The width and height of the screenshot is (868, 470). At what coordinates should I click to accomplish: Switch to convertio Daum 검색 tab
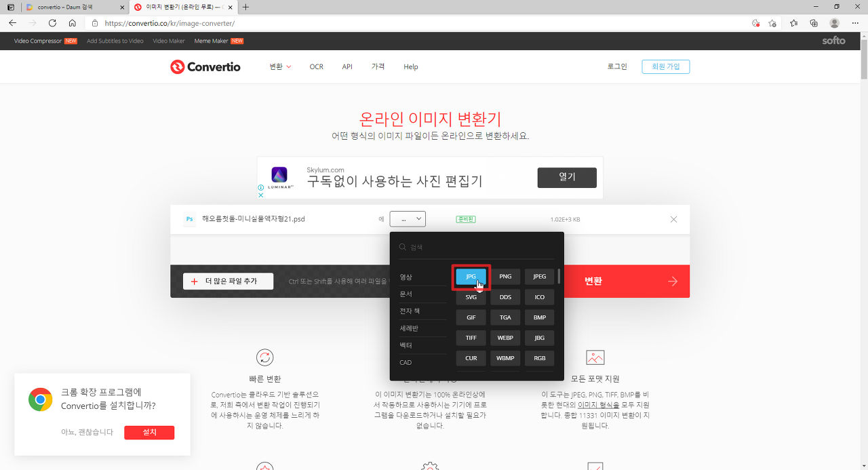pyautogui.click(x=73, y=7)
